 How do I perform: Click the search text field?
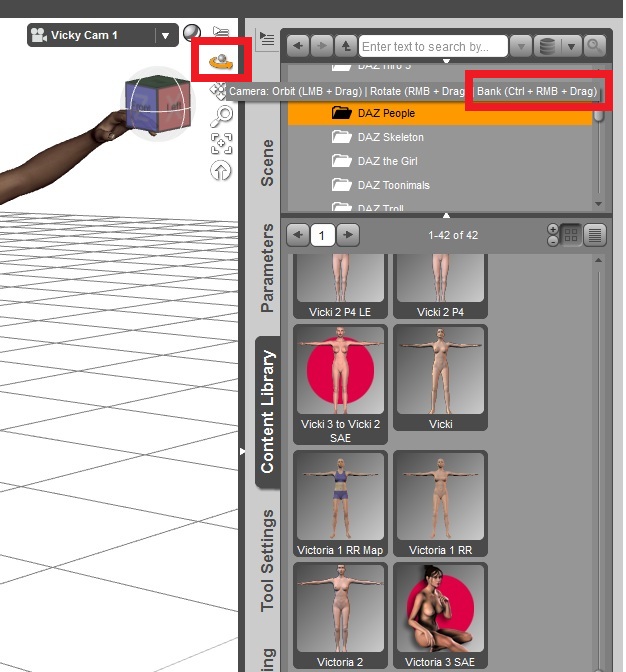coord(433,46)
